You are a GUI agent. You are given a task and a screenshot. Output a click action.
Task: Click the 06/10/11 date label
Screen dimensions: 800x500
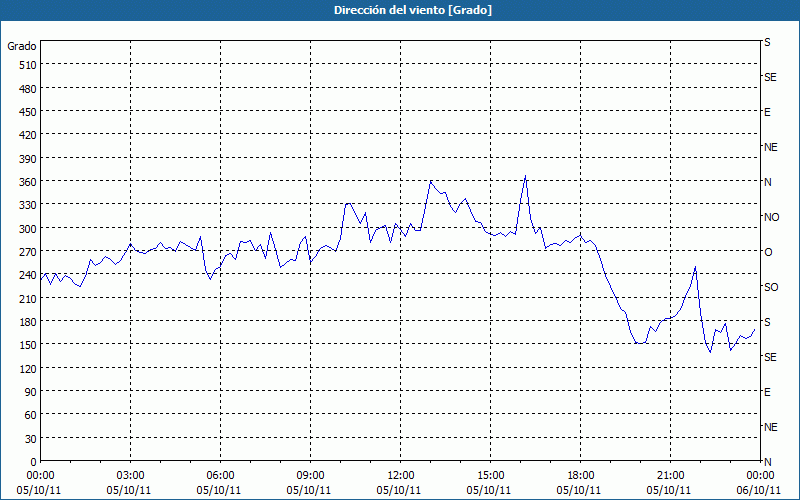(x=759, y=490)
